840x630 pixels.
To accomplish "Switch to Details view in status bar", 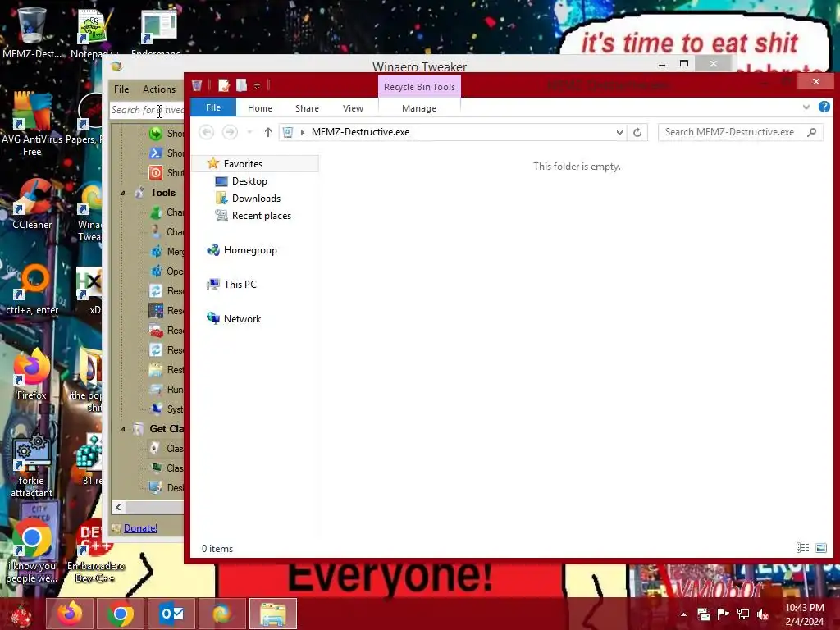I will coord(802,547).
